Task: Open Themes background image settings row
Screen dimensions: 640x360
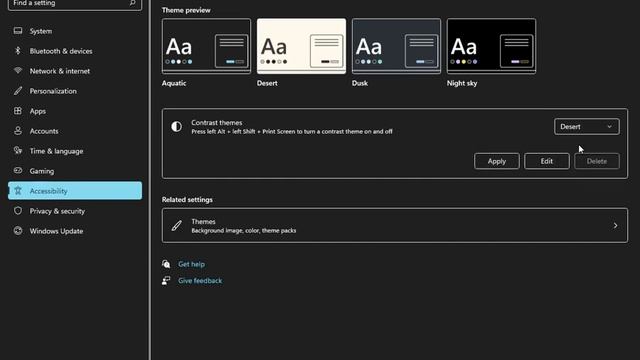Action: (x=395, y=226)
